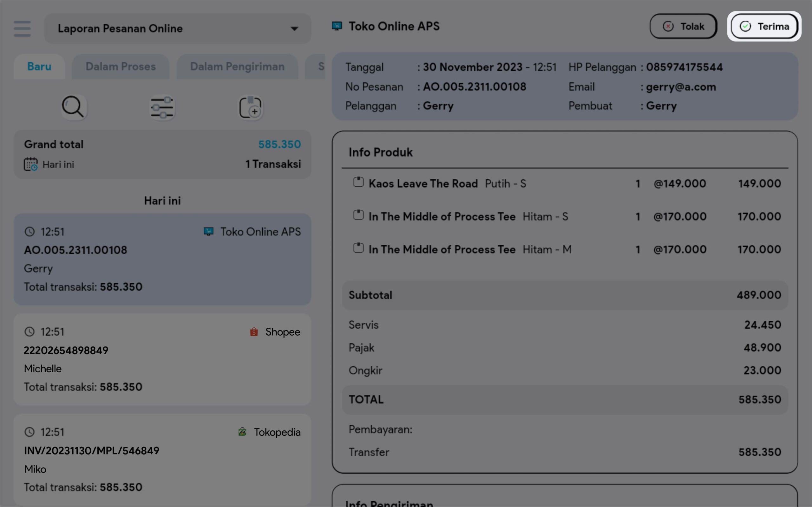
Task: Select the Baru tab
Action: click(x=39, y=67)
